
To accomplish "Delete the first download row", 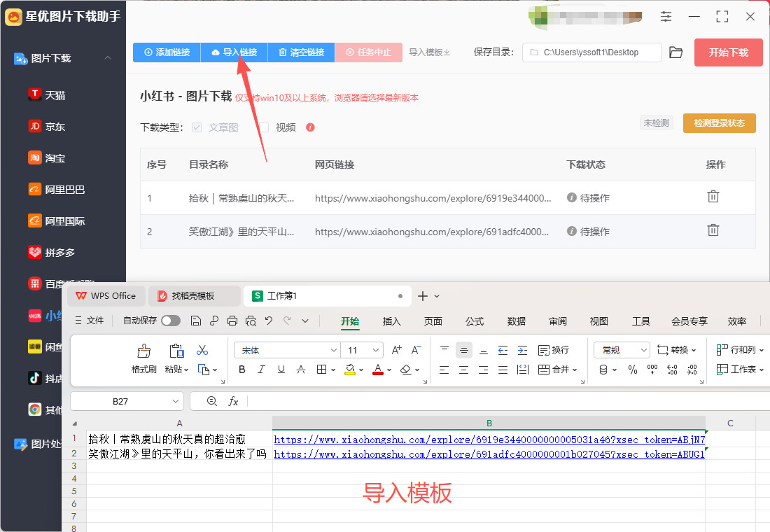I will [x=713, y=197].
